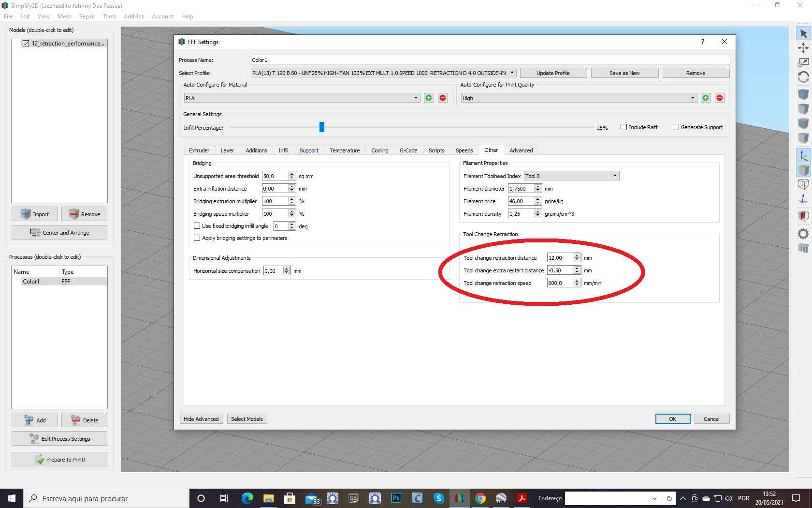
Task: Click the Update Profile button
Action: pos(553,73)
